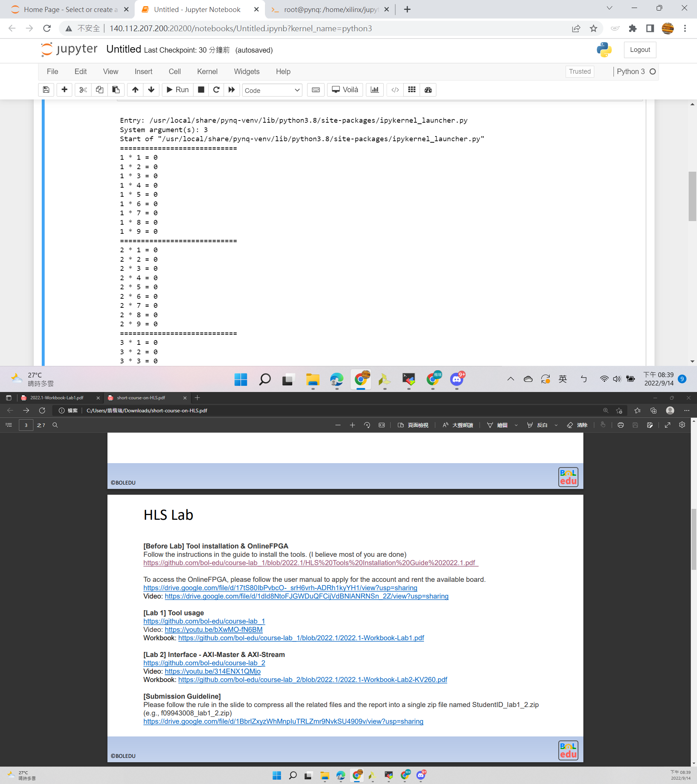Switch to the 2022.1-Workbook-Lab1.pdf tab
The image size is (697, 784).
click(56, 398)
